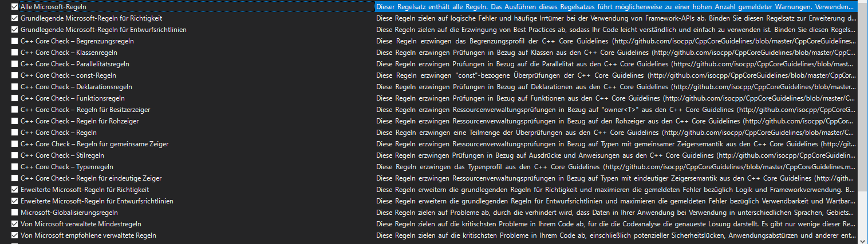
Task: Tick checkbox for Regeln für eindeutige Zeiger
Action: coord(15,178)
